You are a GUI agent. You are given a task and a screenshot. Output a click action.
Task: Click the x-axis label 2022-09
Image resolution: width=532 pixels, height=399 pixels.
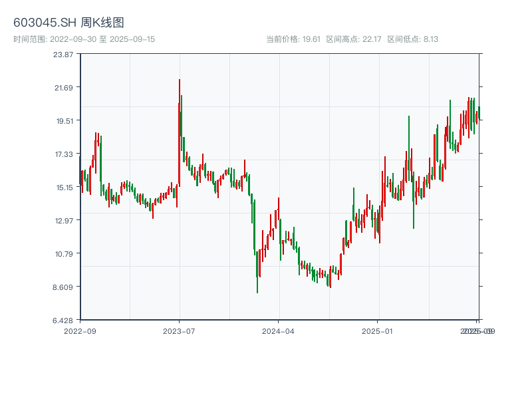(x=80, y=331)
